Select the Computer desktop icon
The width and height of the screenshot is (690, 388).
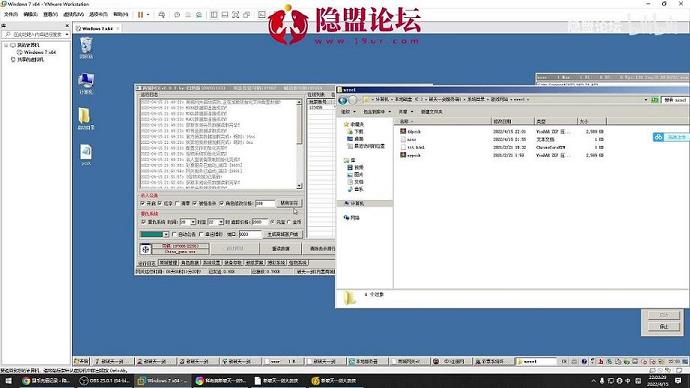point(86,84)
